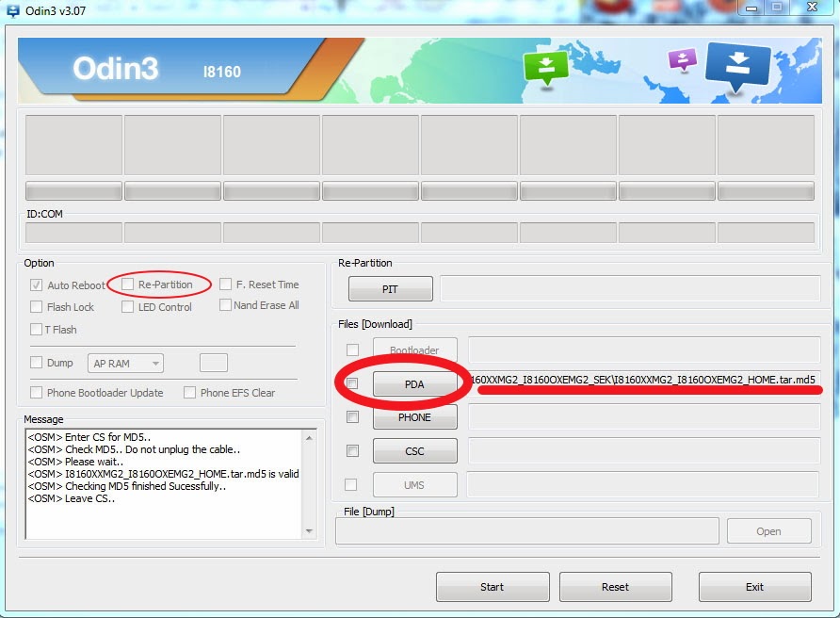The height and width of the screenshot is (618, 840).
Task: Check the Nand Erase All option
Action: tap(225, 305)
